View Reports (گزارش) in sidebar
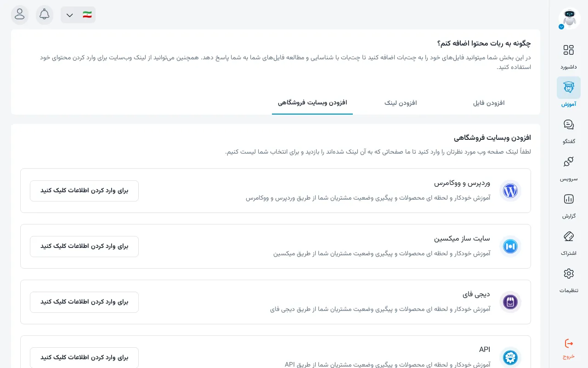The width and height of the screenshot is (588, 368). tap(569, 206)
